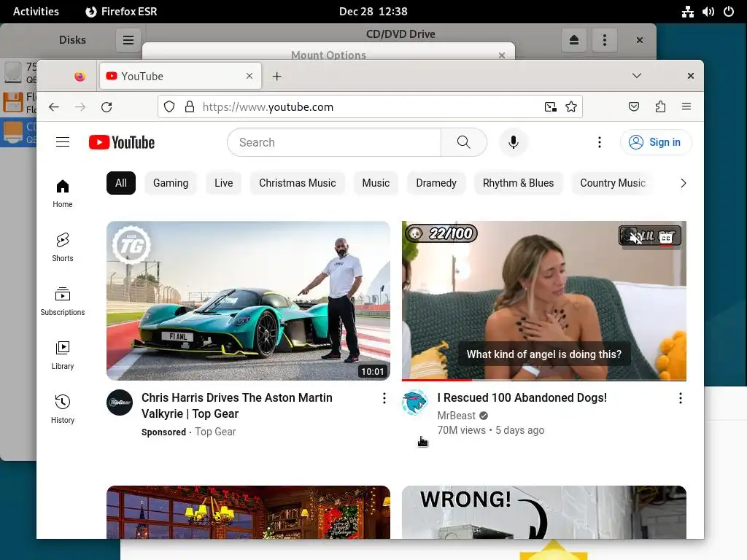The height and width of the screenshot is (560, 747).
Task: Open picture-in-picture icon in address bar
Action: 551,106
